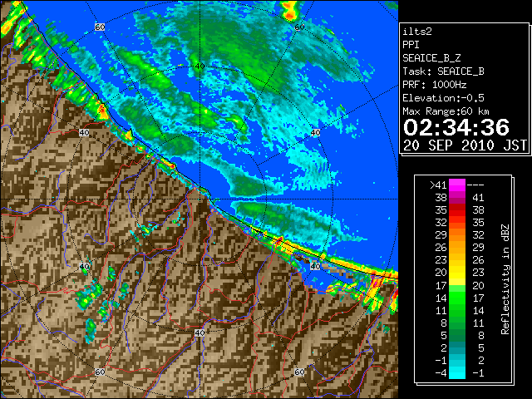The height and width of the screenshot is (399, 532).
Task: Select the "20 SEP 2010 JST" date
Action: [x=465, y=145]
